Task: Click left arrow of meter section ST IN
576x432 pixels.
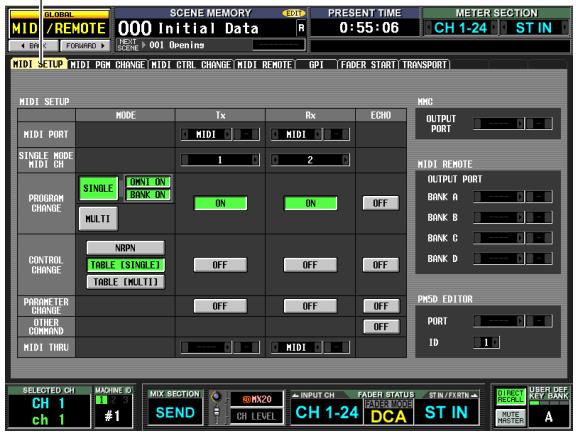Action: (x=504, y=28)
